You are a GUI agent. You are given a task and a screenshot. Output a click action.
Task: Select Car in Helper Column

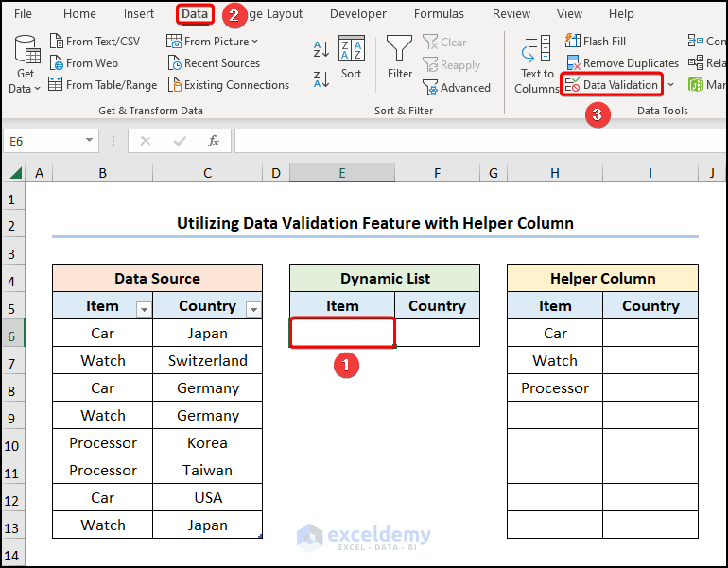[x=555, y=334]
